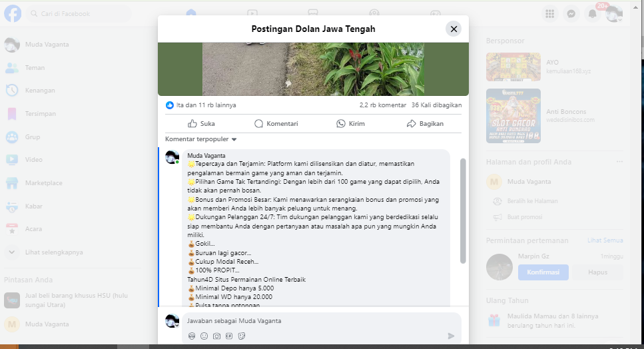
Task: Open three-dot options beside Halaman dan profil Anda
Action: pos(619,162)
